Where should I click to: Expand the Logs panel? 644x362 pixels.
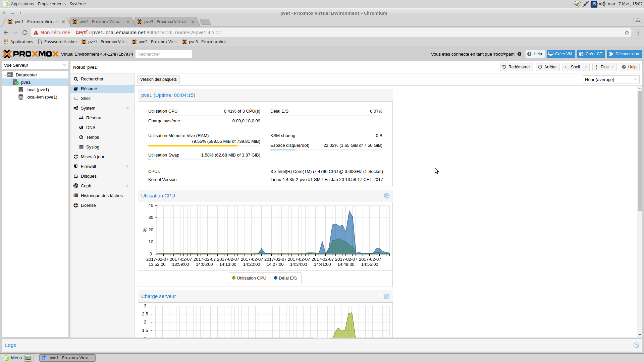coord(636,345)
